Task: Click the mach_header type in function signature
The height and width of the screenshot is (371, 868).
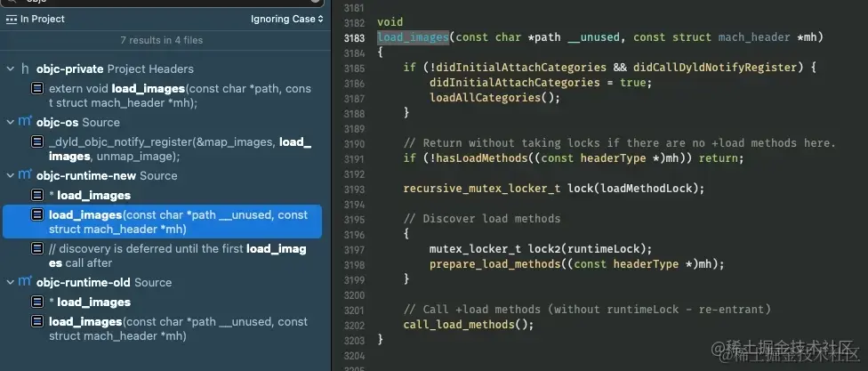Action: (x=754, y=37)
